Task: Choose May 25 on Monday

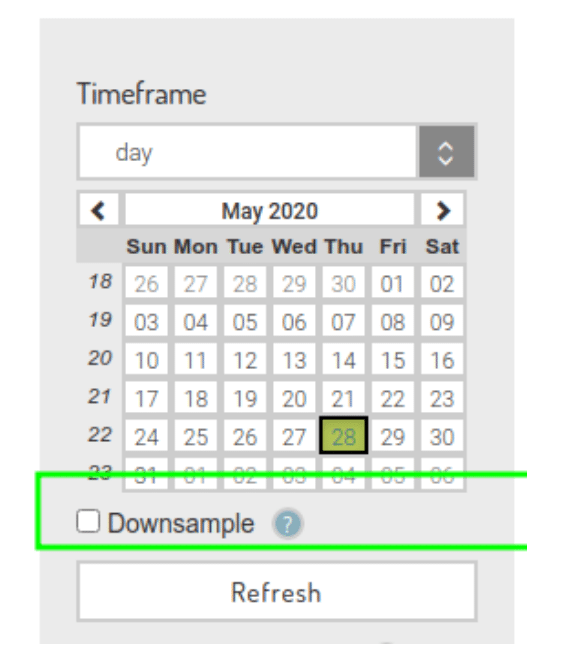Action: 195,436
